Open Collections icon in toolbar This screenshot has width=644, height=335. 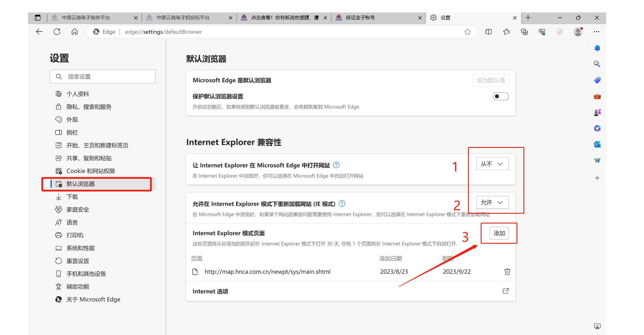click(524, 32)
